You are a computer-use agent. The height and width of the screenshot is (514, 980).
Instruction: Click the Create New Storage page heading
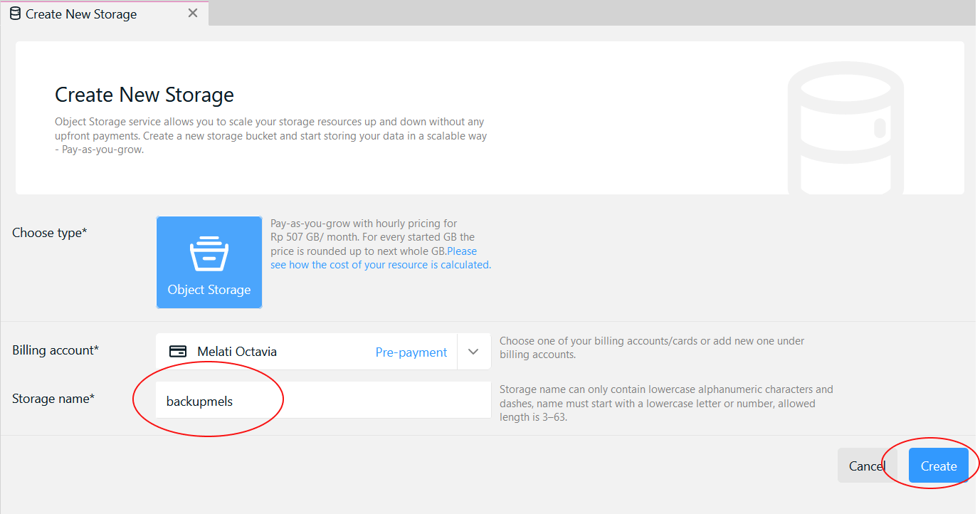pos(144,95)
